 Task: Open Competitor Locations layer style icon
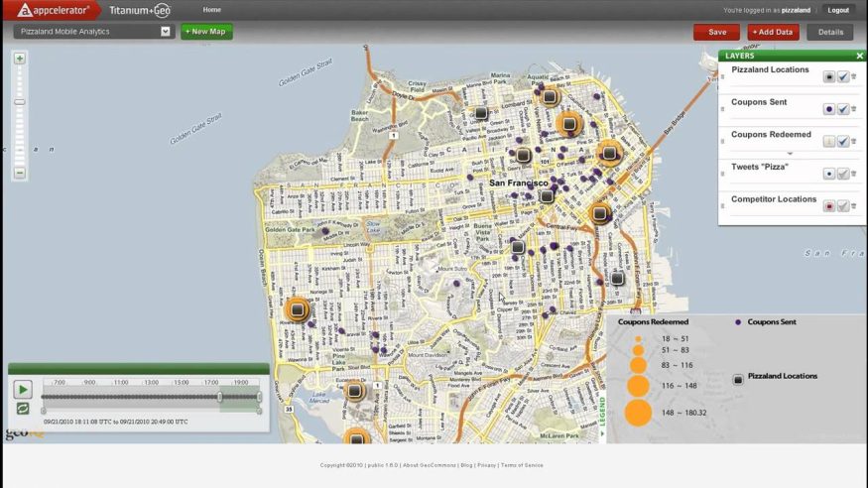[829, 206]
